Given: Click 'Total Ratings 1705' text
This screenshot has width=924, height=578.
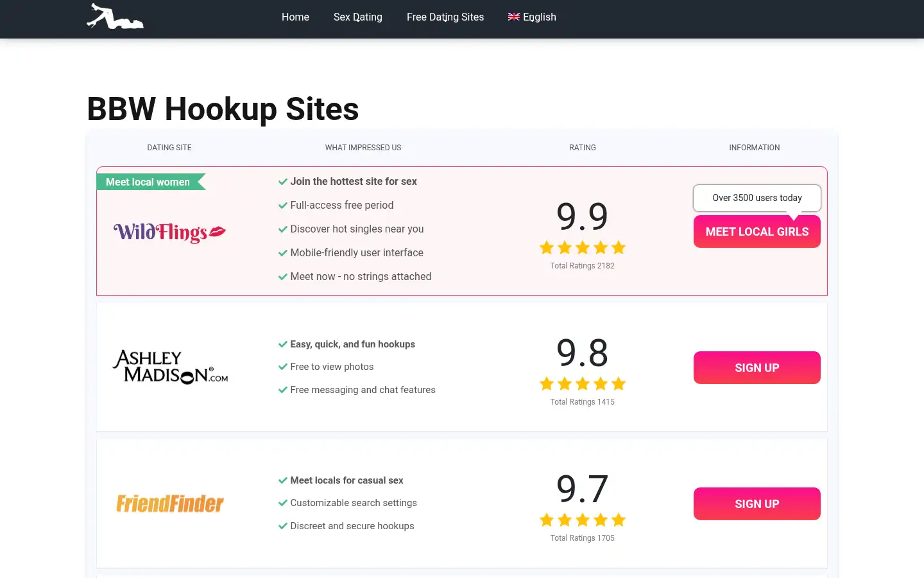Looking at the screenshot, I should point(583,538).
